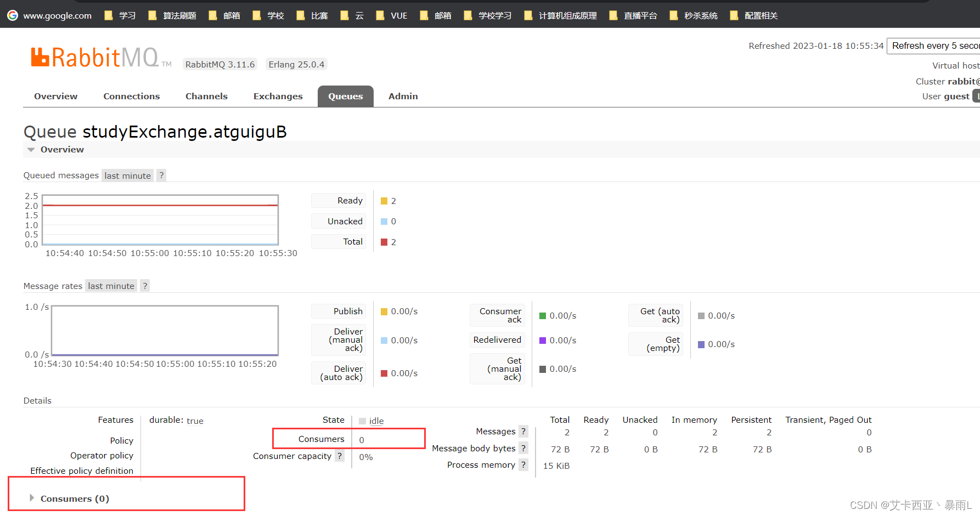Click the Redelivered purple swatch
This screenshot has width=980, height=516.
543,340
